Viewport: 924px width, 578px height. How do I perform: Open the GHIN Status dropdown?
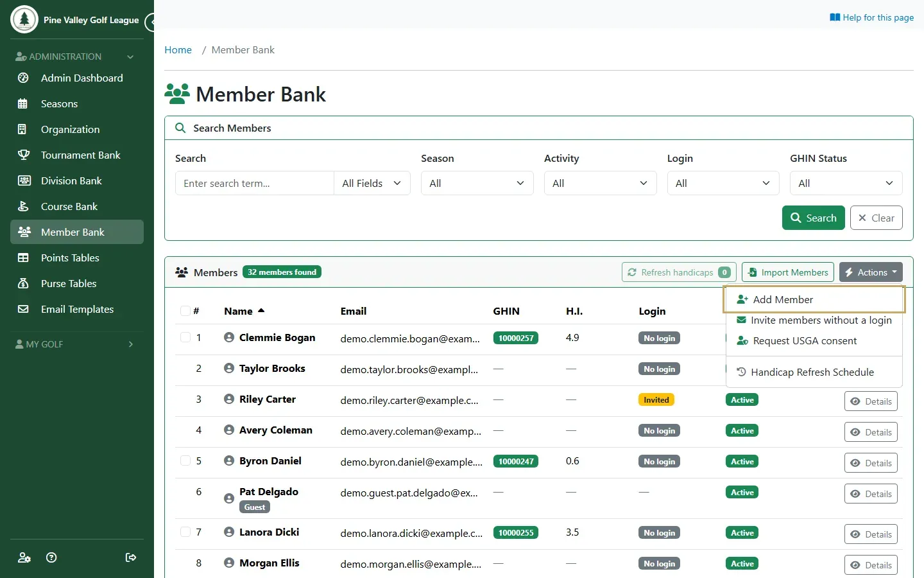846,183
